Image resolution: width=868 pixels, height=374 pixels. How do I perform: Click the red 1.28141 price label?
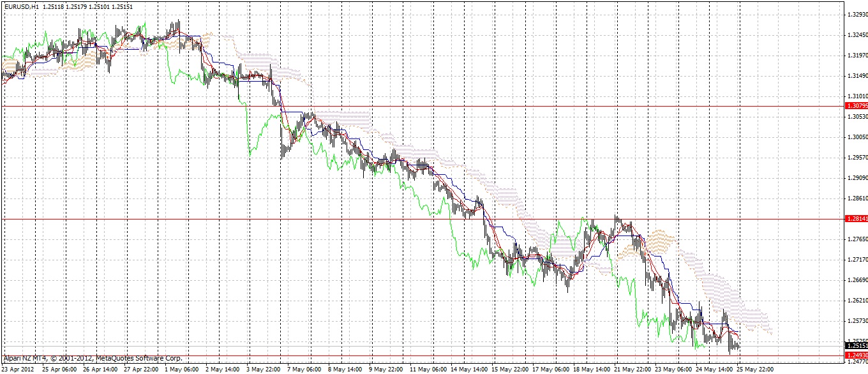point(855,219)
